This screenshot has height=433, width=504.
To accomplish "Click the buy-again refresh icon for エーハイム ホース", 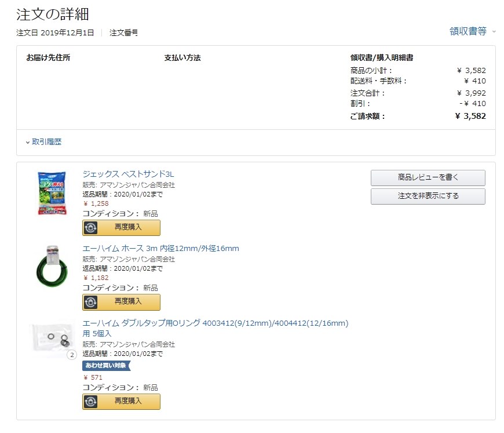I will pyautogui.click(x=92, y=302).
